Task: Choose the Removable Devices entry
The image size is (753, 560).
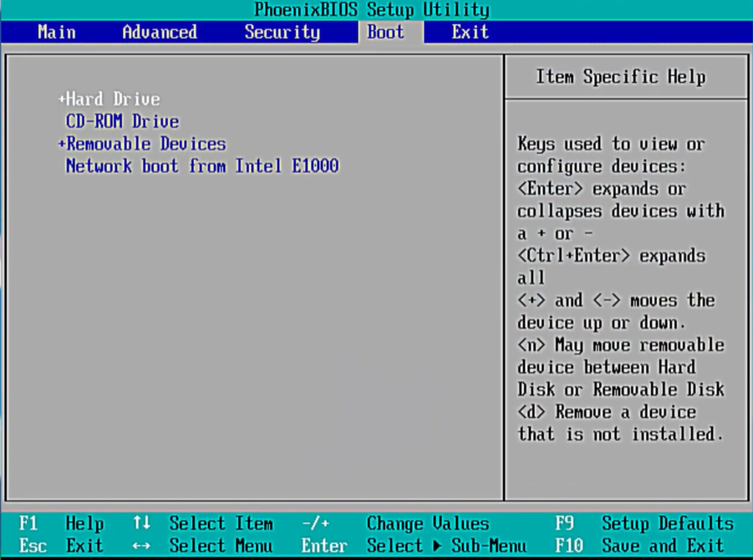Action: point(146,144)
